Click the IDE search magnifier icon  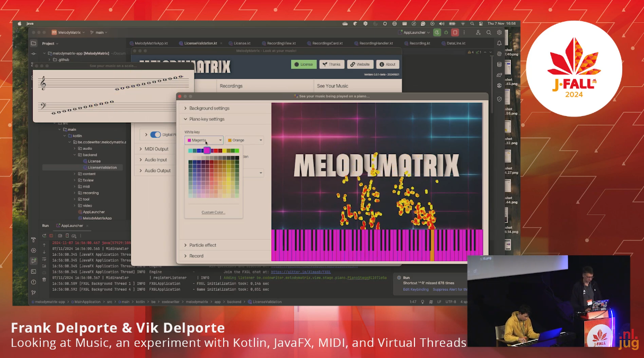click(489, 32)
